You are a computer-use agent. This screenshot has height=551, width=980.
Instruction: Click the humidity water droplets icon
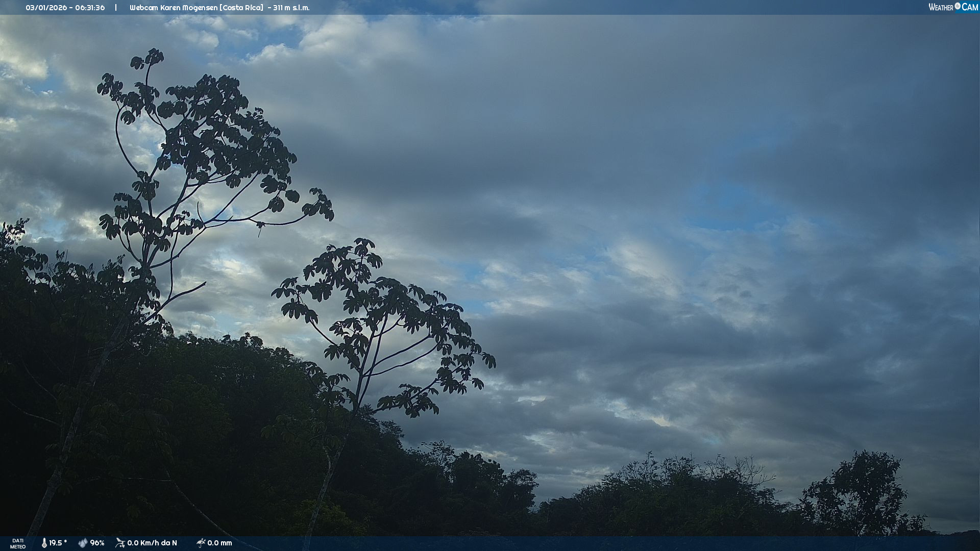click(83, 543)
